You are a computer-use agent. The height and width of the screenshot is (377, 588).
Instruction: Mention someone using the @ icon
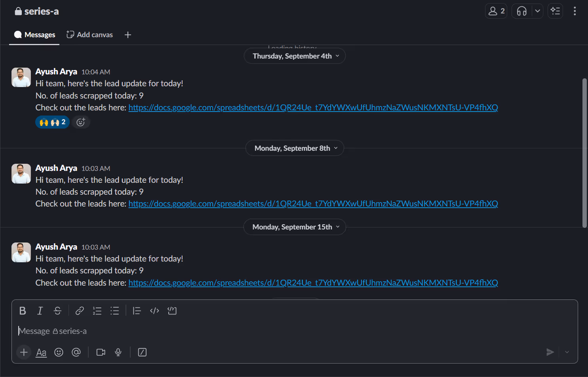tap(76, 352)
